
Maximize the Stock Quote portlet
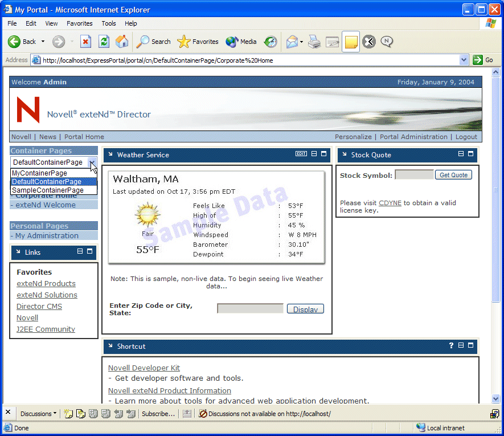[x=470, y=154]
